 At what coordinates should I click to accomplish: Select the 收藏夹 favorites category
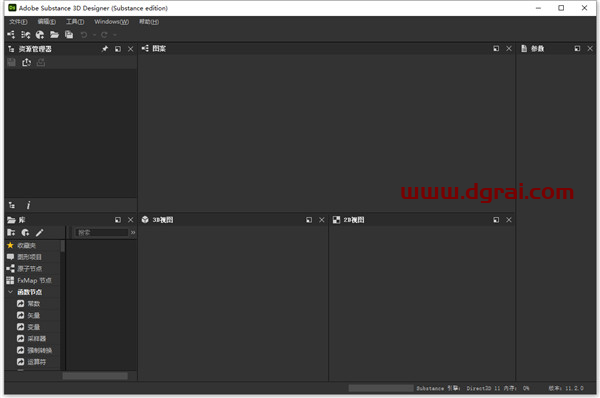click(x=26, y=245)
